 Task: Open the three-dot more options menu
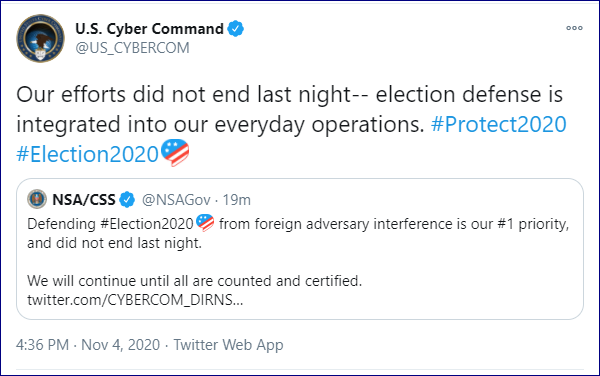(x=574, y=28)
